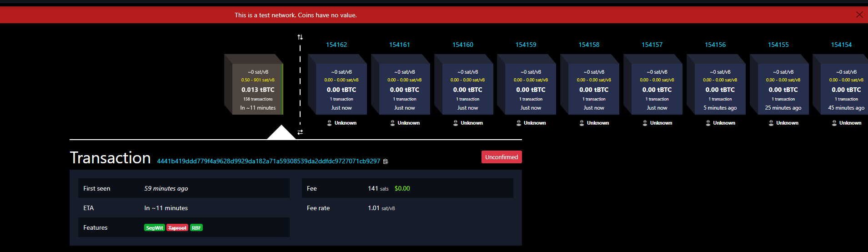Open block height 154159 link
868x252 pixels.
point(526,45)
